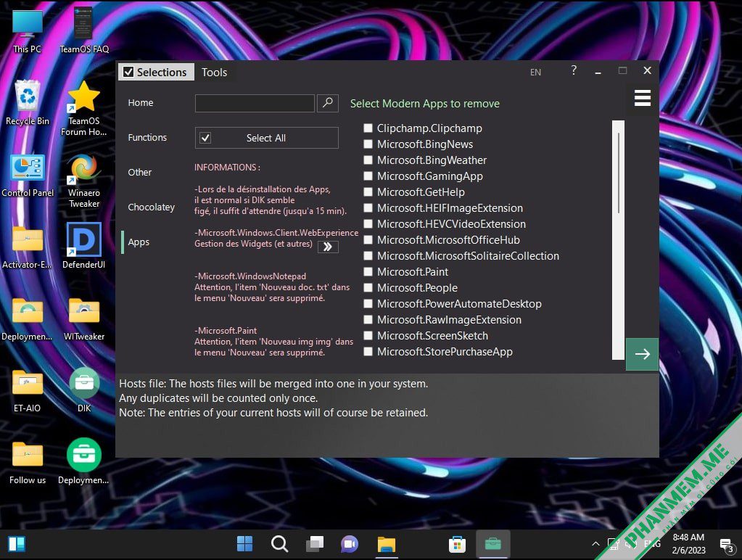The image size is (742, 560).
Task: Check Microsoft.HEIFImageExtension checkbox
Action: click(368, 207)
